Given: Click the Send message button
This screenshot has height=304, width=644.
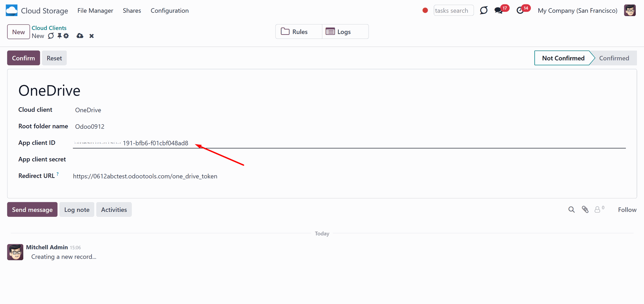Looking at the screenshot, I should [32, 209].
